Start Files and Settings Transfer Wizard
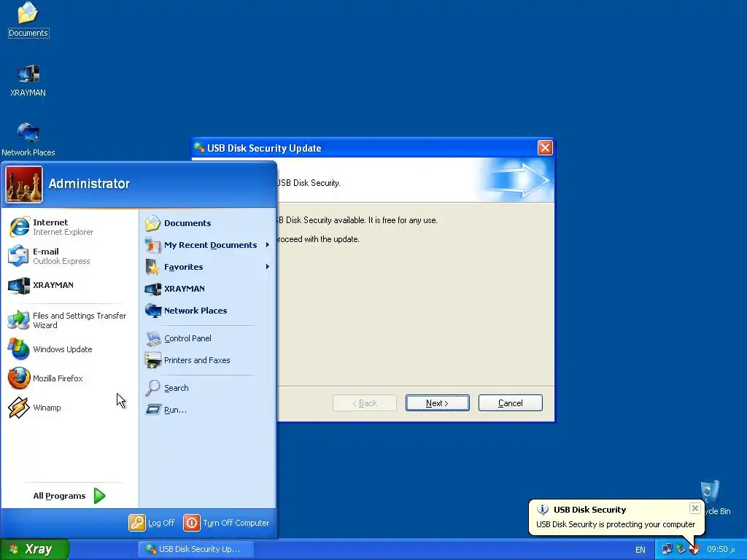The width and height of the screenshot is (747, 560). tap(69, 321)
